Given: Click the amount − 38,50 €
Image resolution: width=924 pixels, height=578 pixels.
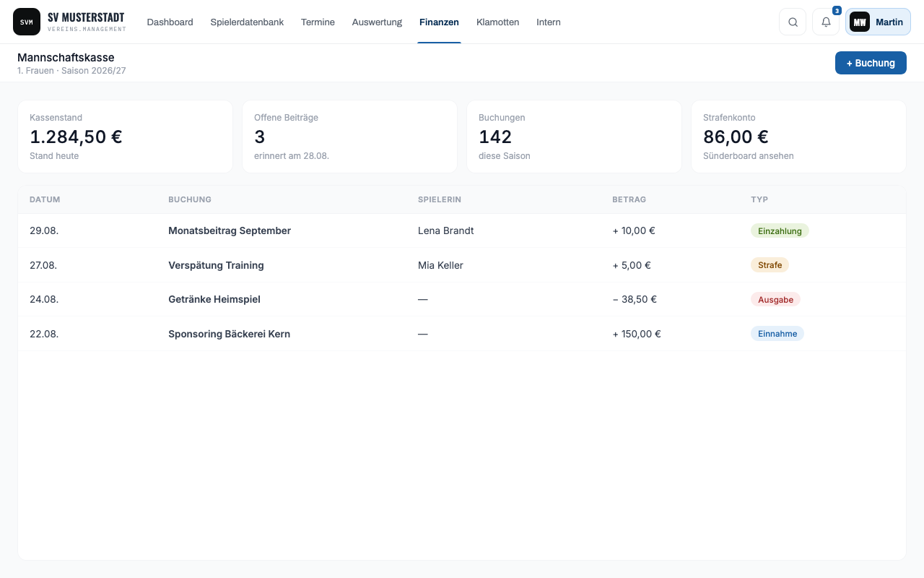Looking at the screenshot, I should click(x=635, y=299).
